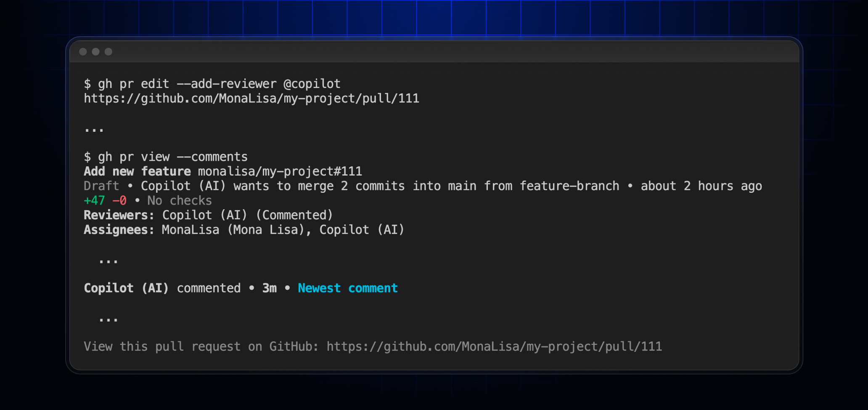Image resolution: width=868 pixels, height=410 pixels.
Task: Click the "3m" comment timestamp
Action: tap(270, 288)
